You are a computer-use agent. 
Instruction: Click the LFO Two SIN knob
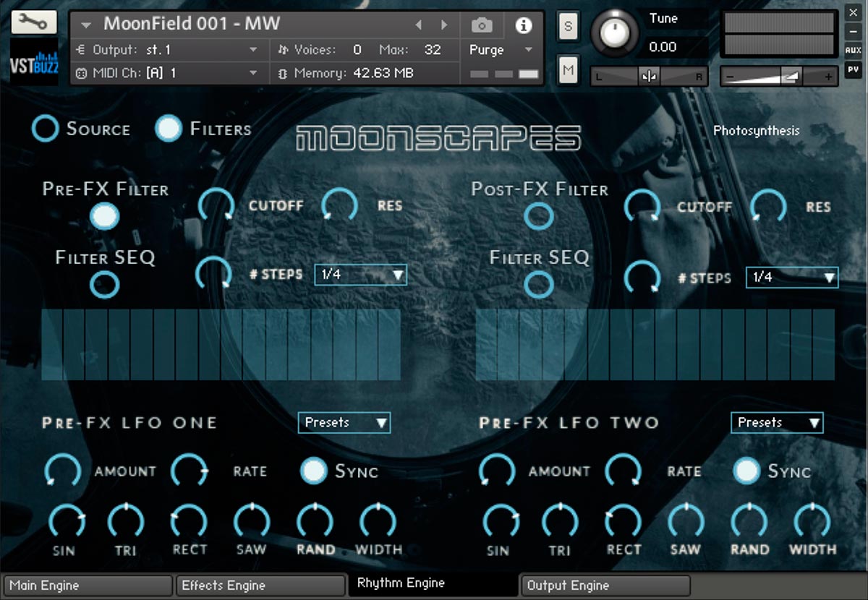tap(500, 522)
